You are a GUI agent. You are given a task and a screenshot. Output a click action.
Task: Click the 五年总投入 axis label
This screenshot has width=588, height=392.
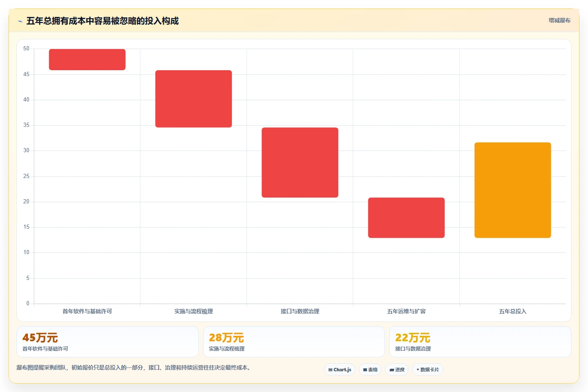click(x=513, y=311)
